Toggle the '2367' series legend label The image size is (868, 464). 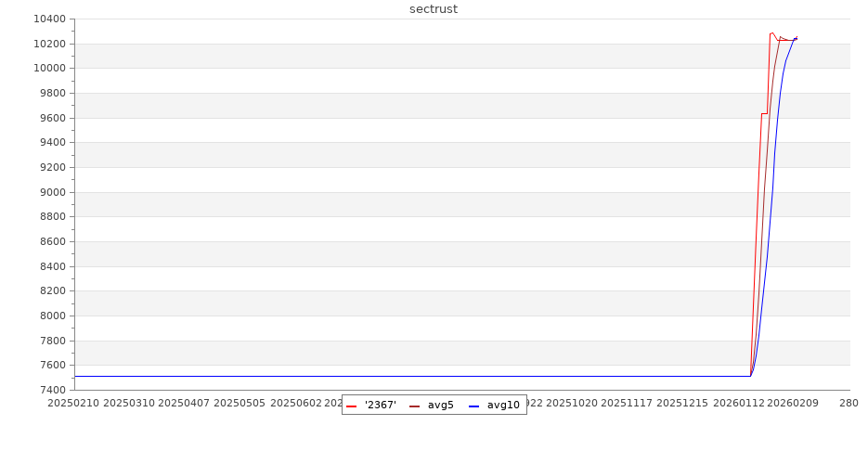[380, 406]
